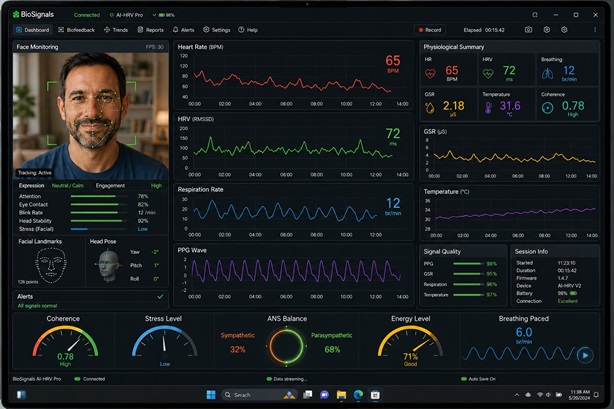Open the three-dot more options menu
614x409 pixels.
point(595,30)
